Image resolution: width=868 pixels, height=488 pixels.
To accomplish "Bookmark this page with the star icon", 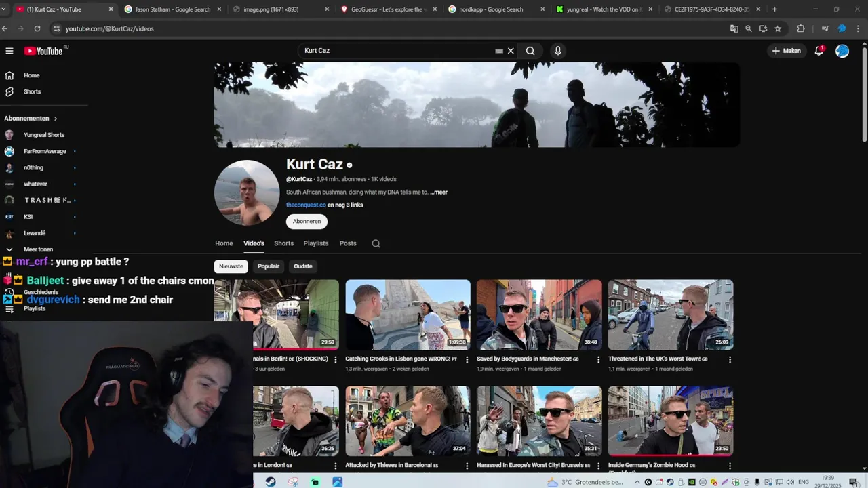I will [x=778, y=28].
